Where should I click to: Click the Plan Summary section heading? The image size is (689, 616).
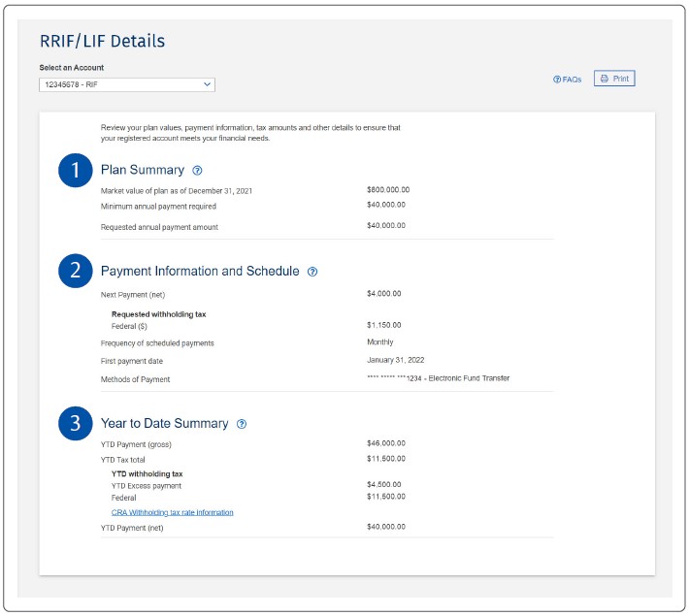(x=142, y=170)
